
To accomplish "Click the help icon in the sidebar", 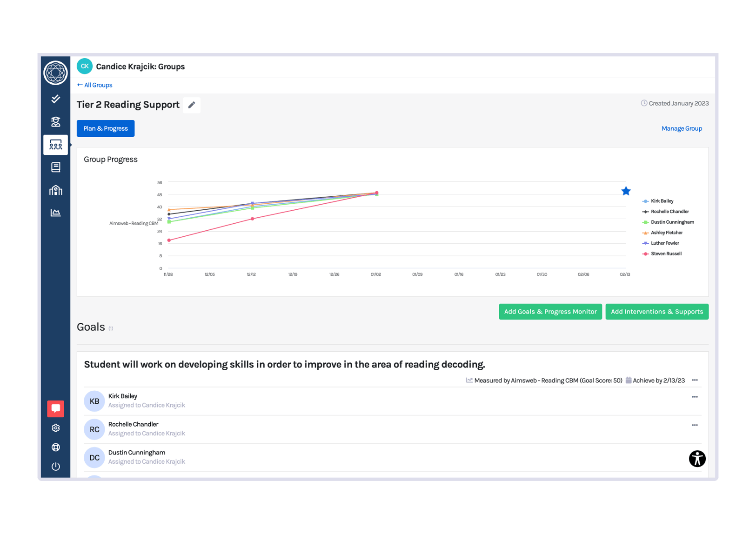I will click(x=55, y=447).
